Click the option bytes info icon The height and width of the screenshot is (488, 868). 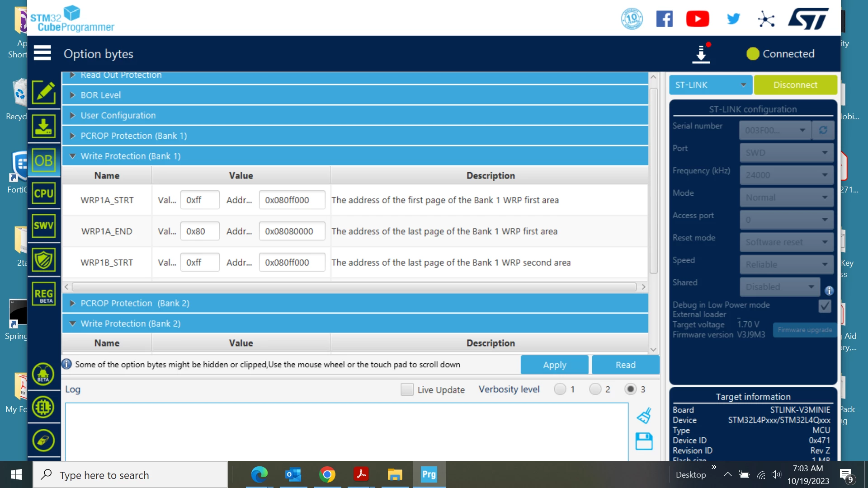[66, 364]
